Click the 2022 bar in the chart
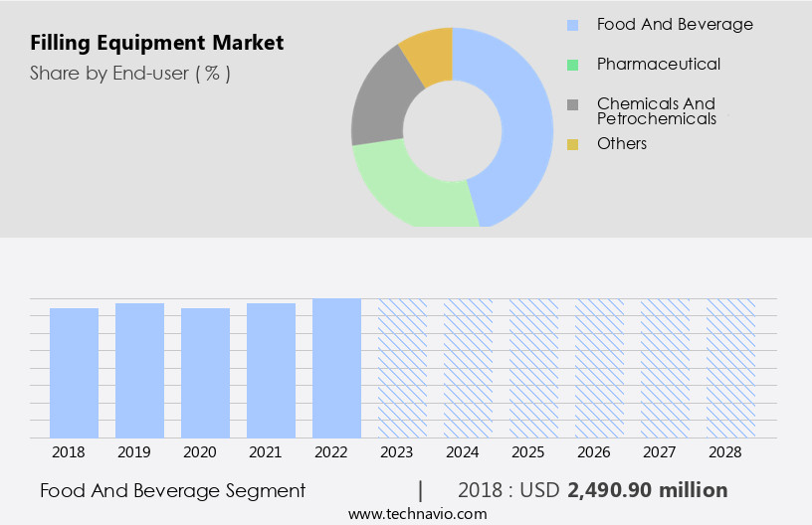 coord(336,368)
